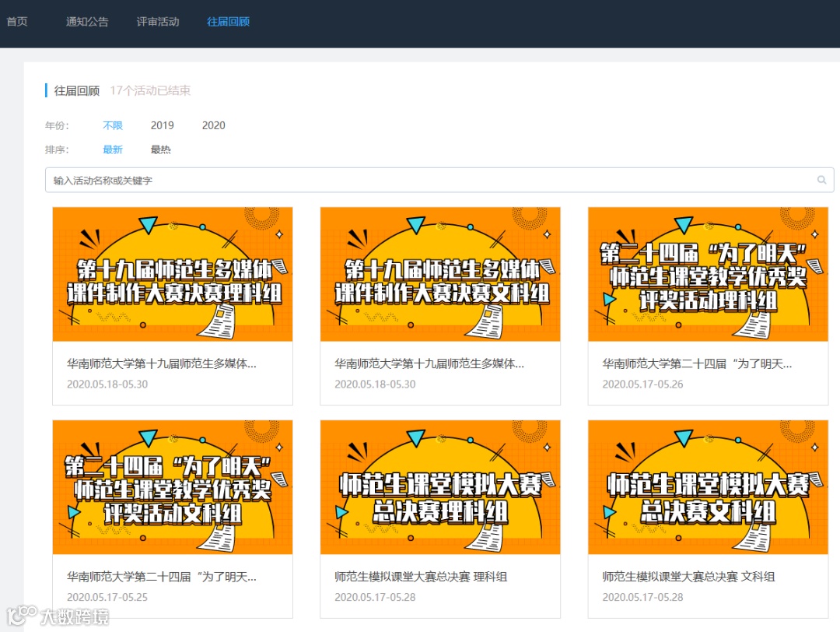
Task: Open thumbnail 师范生课堂模拟大赛总决赛文科组
Action: pyautogui.click(x=709, y=486)
